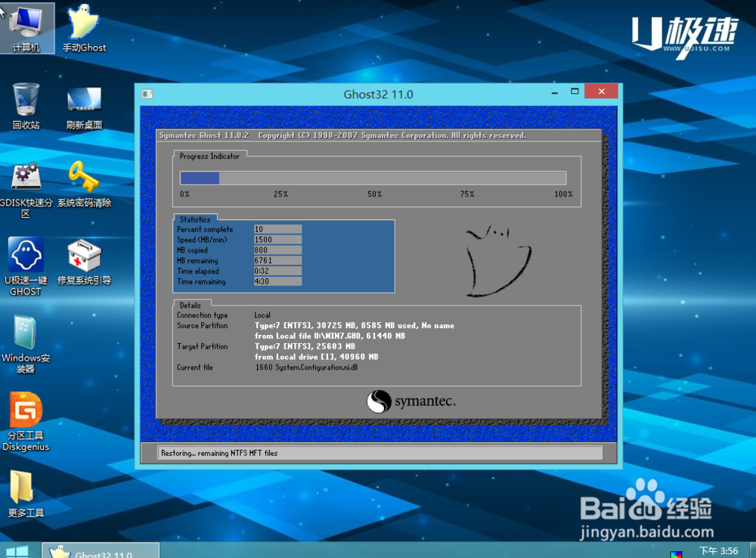The height and width of the screenshot is (558, 756).
Task: Click the MB remaining value 6761
Action: 277,260
